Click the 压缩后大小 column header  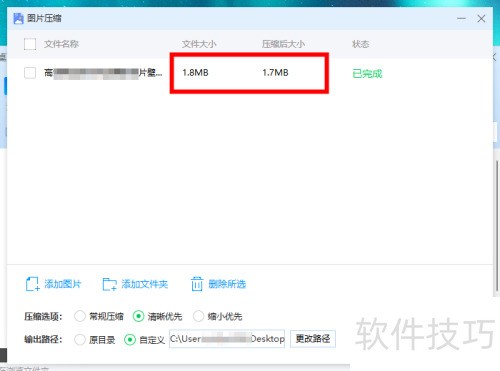[283, 44]
